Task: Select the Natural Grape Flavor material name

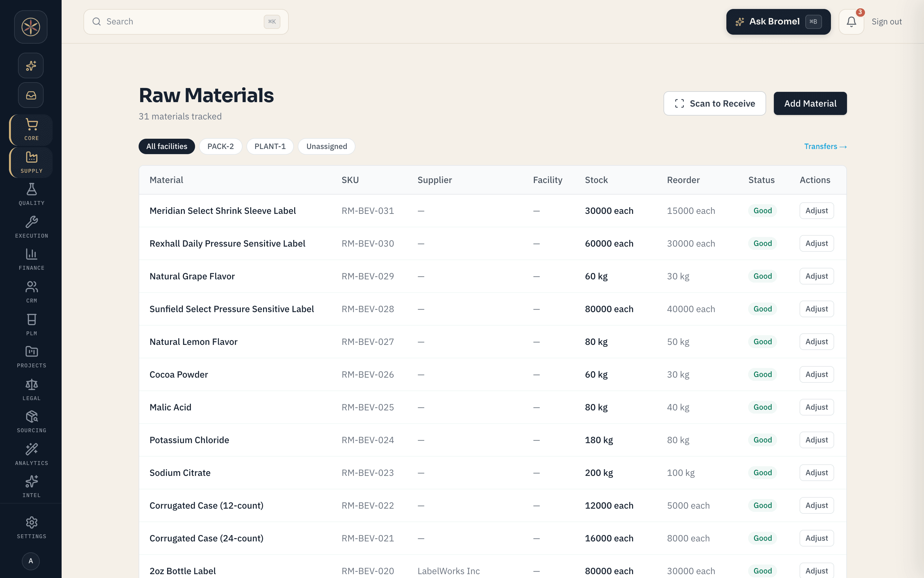Action: tap(192, 276)
